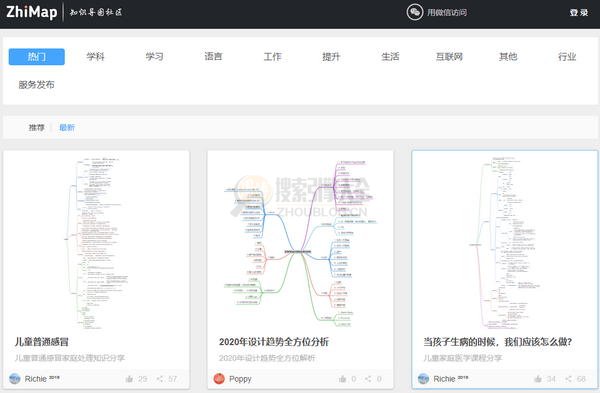Select the 热门 category tab
Screen dimensions: 600x393
coord(37,57)
